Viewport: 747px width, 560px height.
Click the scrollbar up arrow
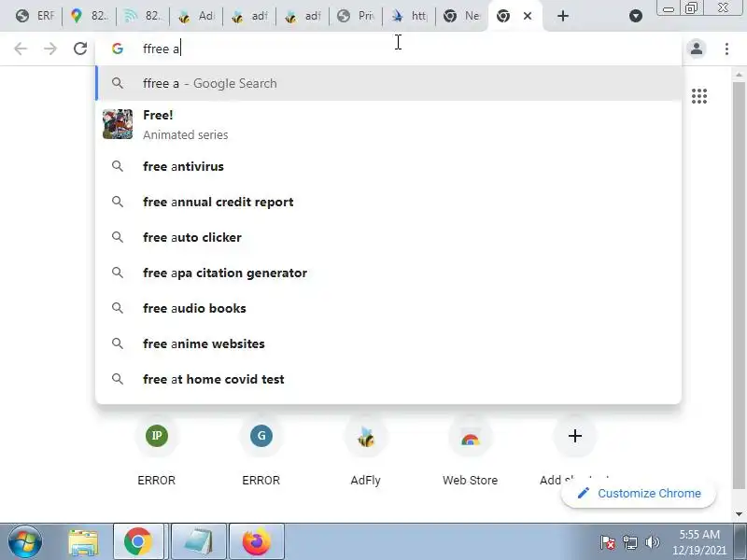[x=739, y=75]
